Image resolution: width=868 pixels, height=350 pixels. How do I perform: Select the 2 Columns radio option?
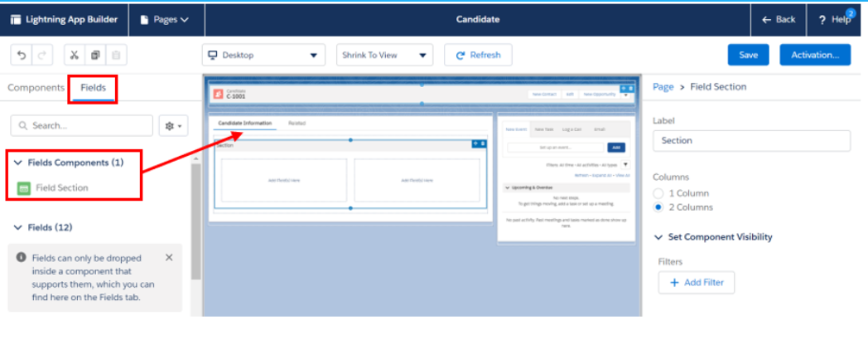[x=658, y=207]
